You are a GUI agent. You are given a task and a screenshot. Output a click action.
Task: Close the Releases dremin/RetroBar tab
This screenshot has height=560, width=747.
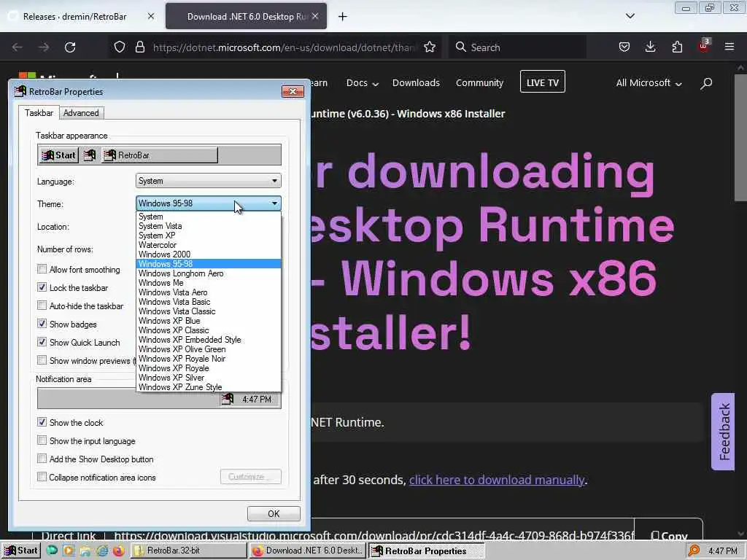click(151, 16)
